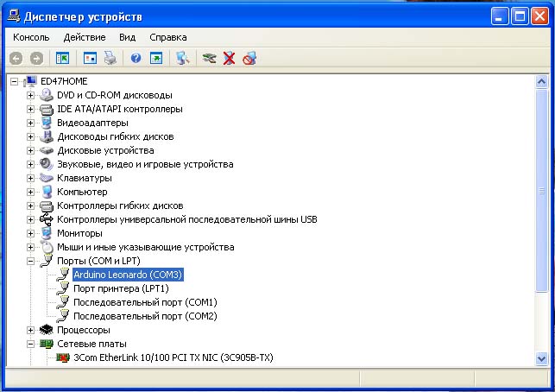Click the Disable device toolbar icon
555x392 pixels.
(x=249, y=58)
